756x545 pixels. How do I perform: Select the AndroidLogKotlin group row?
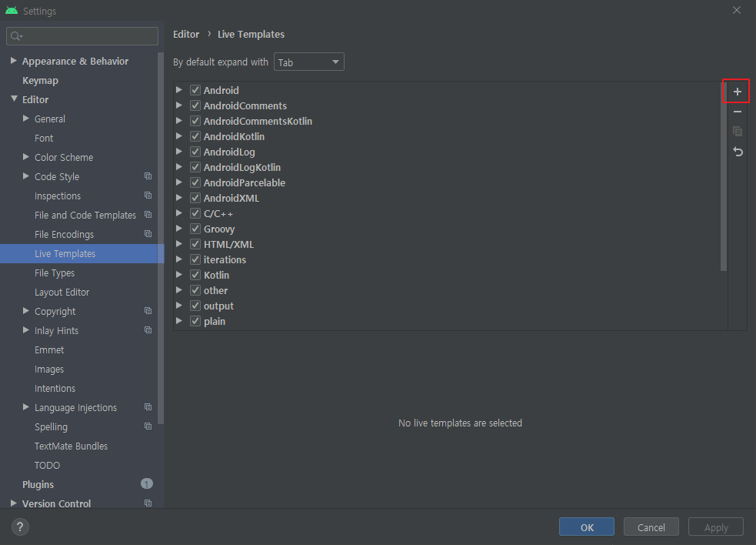[x=451, y=167]
